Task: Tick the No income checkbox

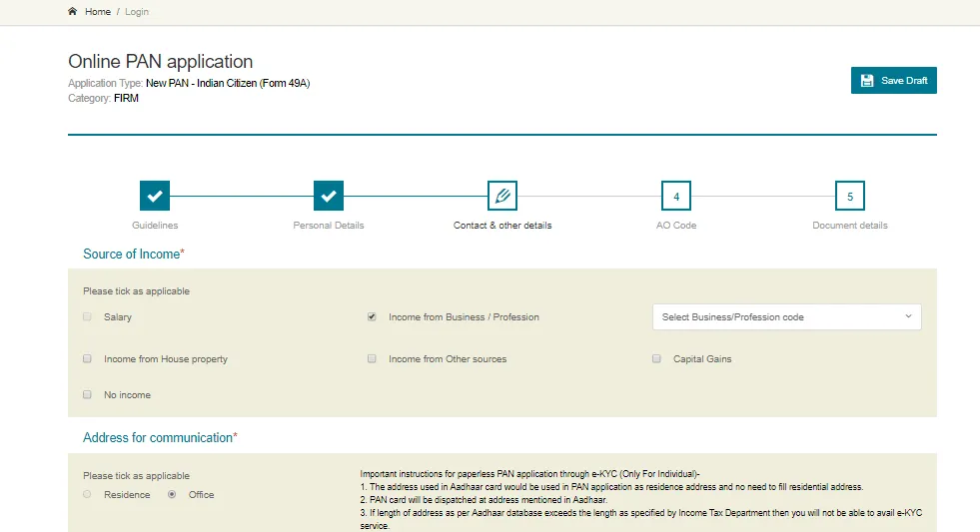Action: coord(88,395)
